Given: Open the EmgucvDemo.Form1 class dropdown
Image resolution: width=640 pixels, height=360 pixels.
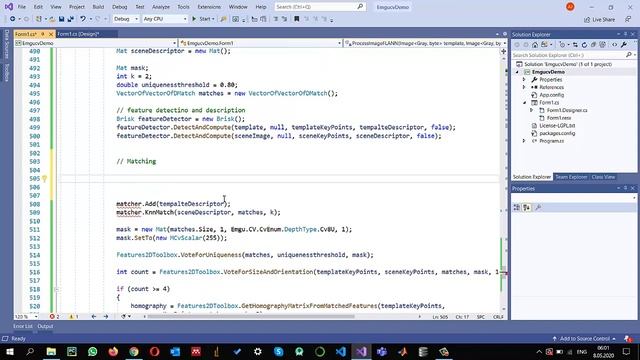Looking at the screenshot, I should (260, 43).
